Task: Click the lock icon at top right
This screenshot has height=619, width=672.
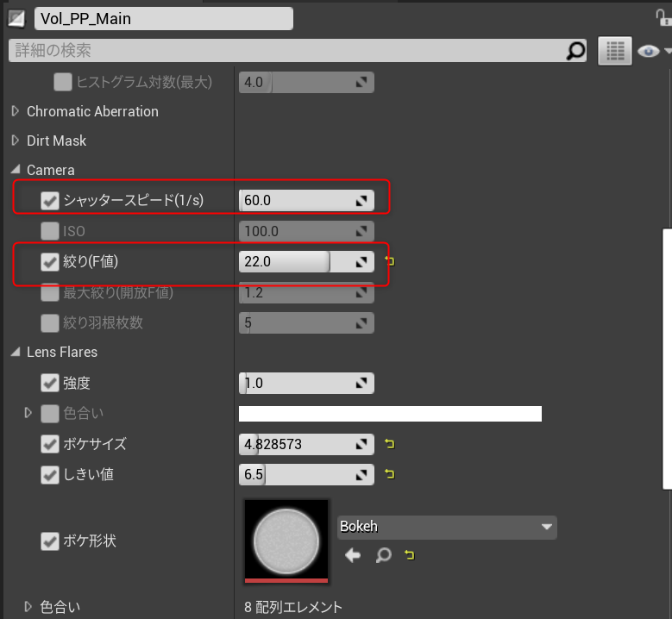Action: (663, 18)
